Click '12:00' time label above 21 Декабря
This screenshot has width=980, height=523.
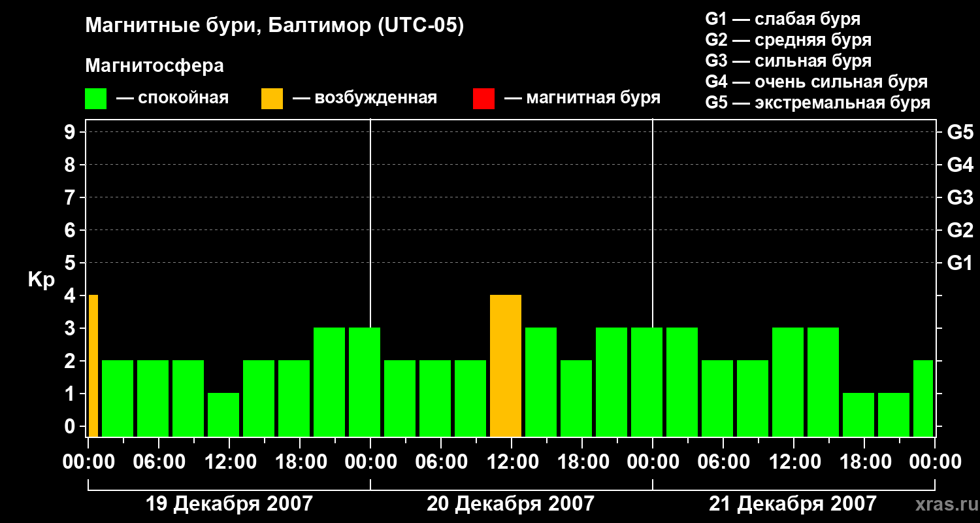tap(794, 462)
